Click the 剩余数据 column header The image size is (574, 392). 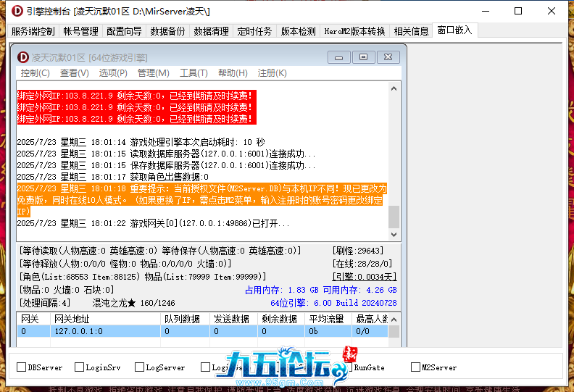click(x=281, y=319)
